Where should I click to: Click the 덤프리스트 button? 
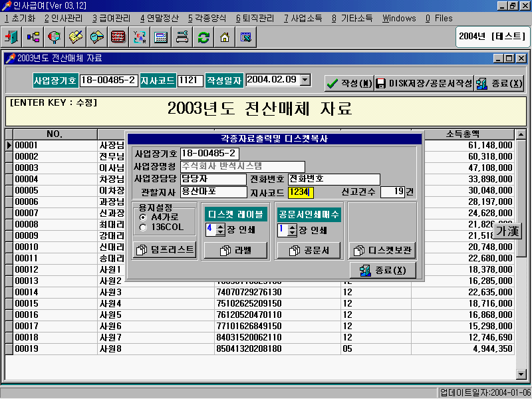[164, 250]
